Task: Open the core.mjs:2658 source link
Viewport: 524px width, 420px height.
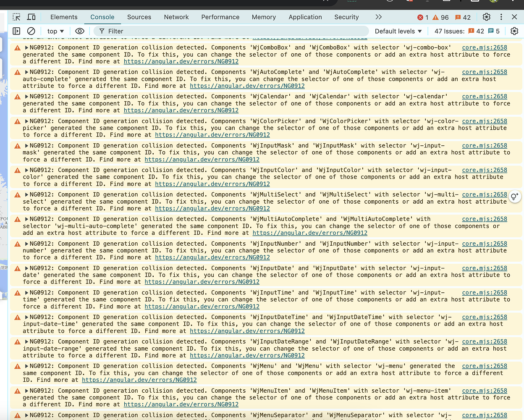Action: tap(484, 47)
